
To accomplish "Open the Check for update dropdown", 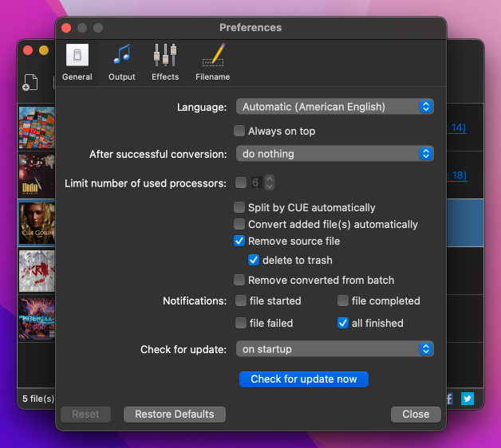I will 334,349.
